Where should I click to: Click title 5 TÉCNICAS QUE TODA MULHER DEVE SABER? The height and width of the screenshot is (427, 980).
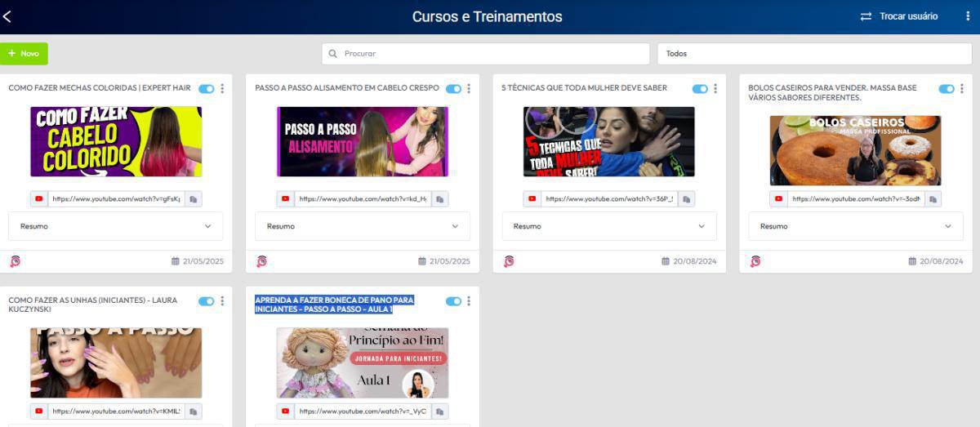click(585, 88)
